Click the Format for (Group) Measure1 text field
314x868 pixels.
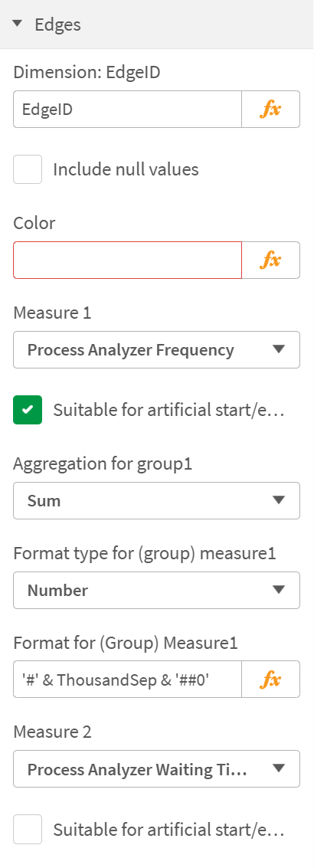[127, 679]
